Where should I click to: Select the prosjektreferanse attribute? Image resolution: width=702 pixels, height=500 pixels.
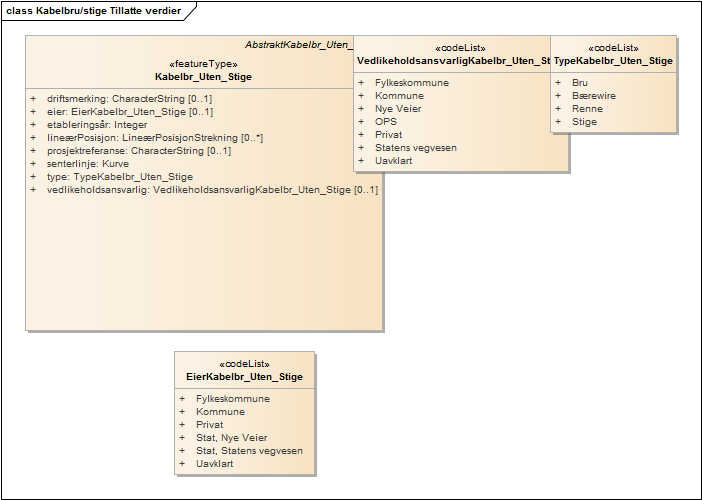pyautogui.click(x=139, y=151)
